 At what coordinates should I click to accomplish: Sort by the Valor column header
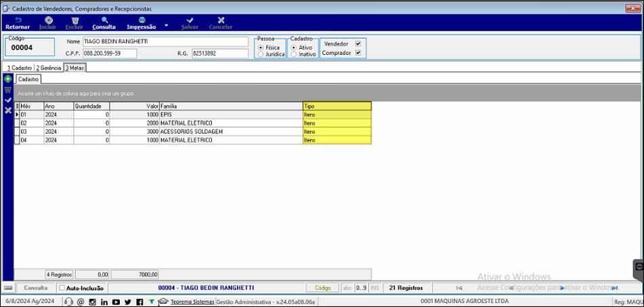[x=135, y=106]
